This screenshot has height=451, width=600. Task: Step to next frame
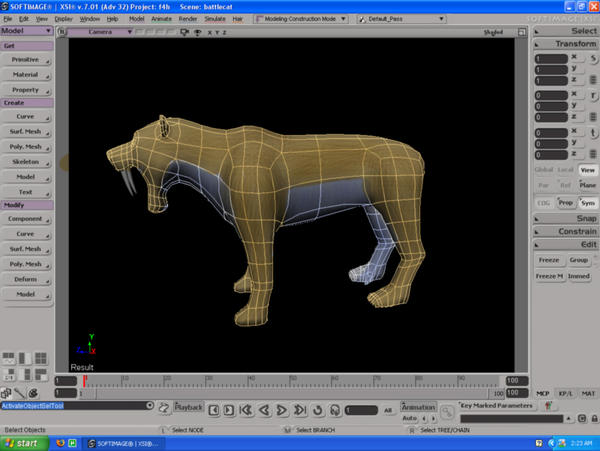(229, 410)
